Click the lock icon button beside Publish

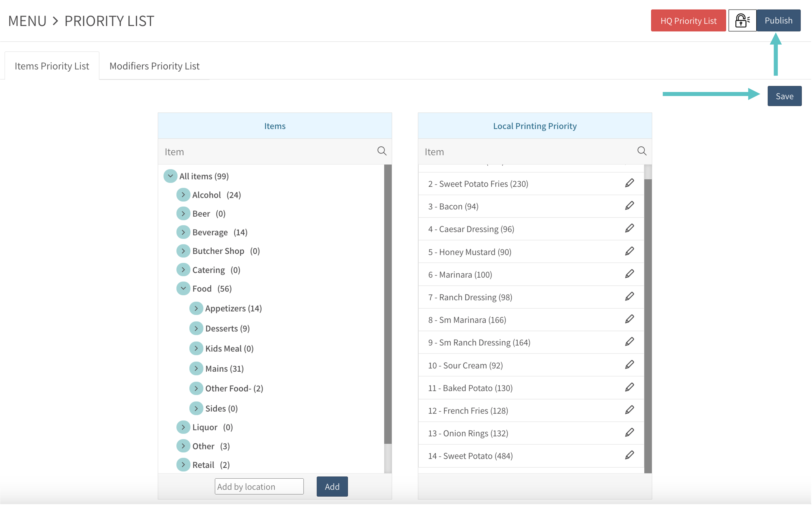click(x=743, y=20)
